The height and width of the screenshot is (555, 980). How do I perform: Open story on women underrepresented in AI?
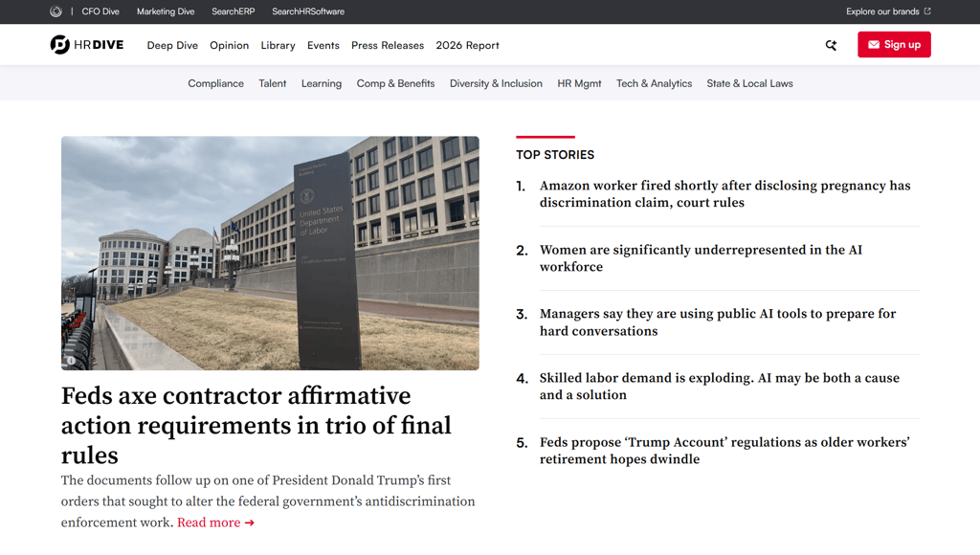(x=701, y=258)
